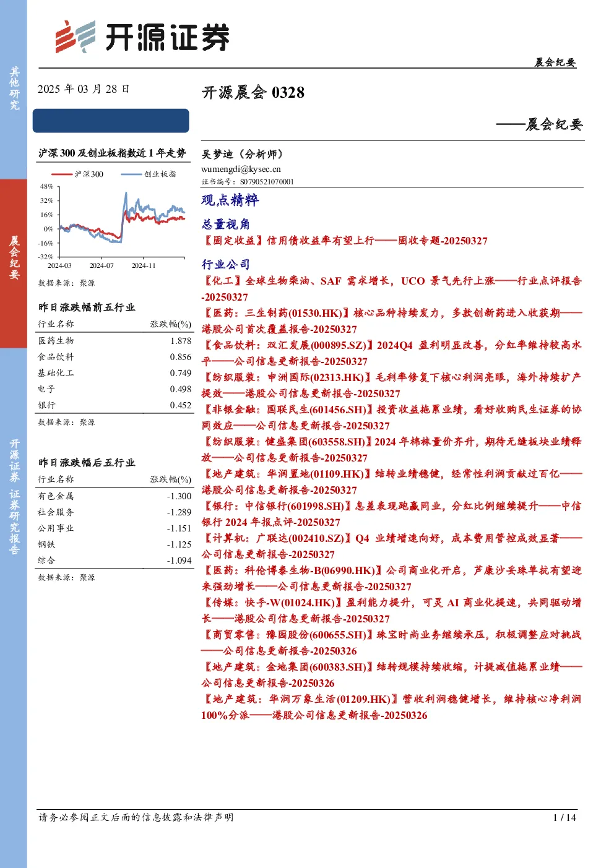Click the 社会服务 industry row

click(115, 512)
